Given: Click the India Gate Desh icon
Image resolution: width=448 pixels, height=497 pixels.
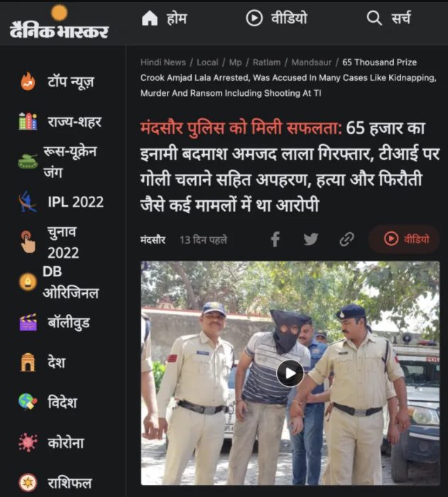Looking at the screenshot, I should click(28, 362).
